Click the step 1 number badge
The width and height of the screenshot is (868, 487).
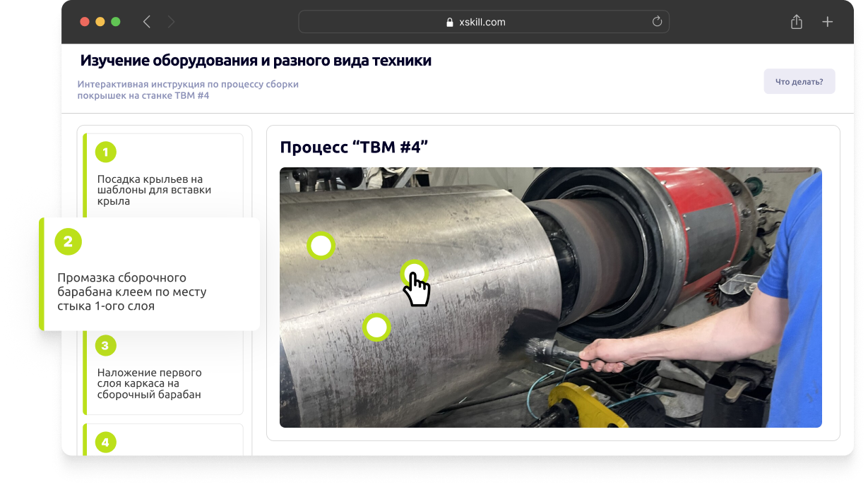[105, 152]
